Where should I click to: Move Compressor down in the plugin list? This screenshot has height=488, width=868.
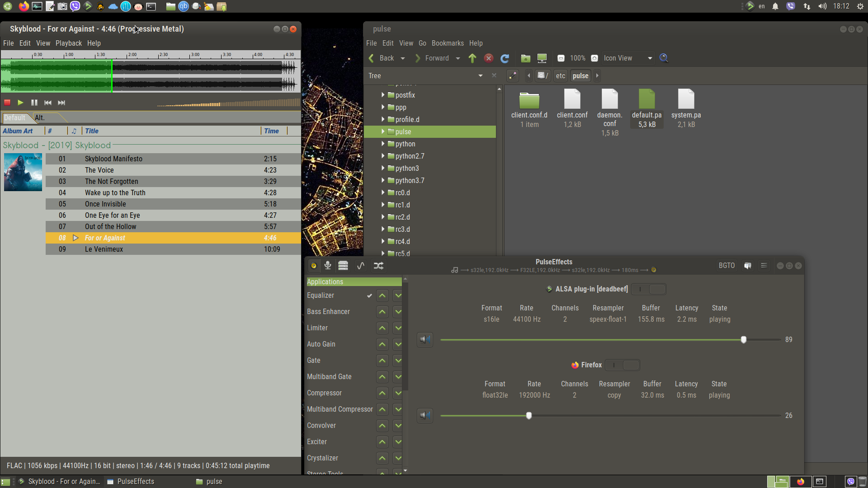398,393
